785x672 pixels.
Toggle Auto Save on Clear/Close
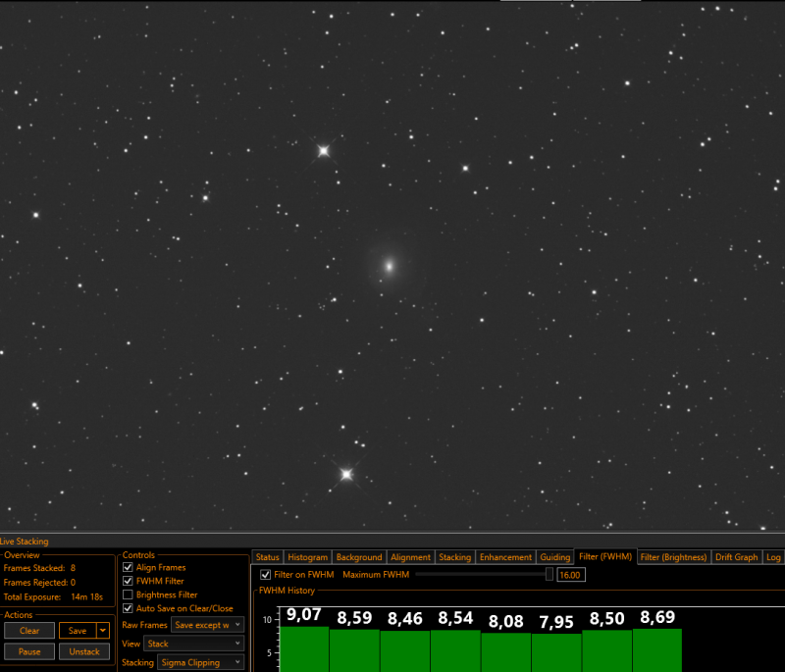pyautogui.click(x=128, y=608)
